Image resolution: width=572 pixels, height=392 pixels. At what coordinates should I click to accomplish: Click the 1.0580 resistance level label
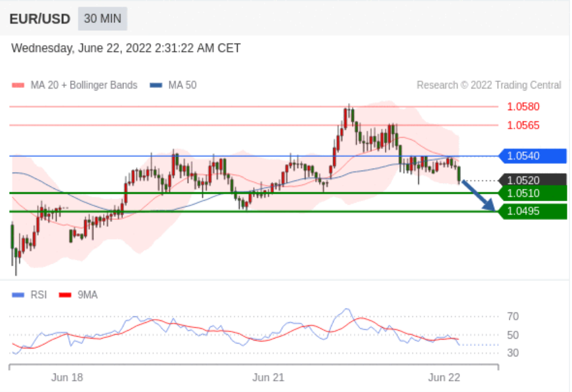click(x=523, y=107)
